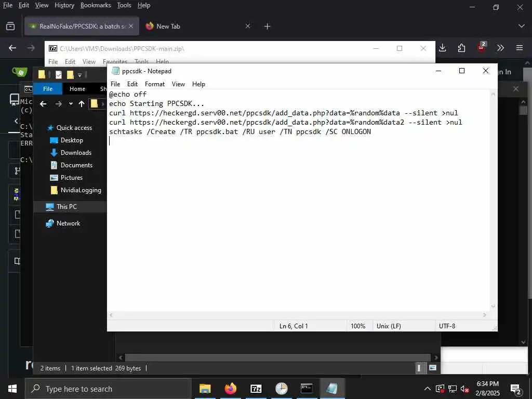Click Explorer up-one-level arrow
Screen dimensions: 532x399
82,104
